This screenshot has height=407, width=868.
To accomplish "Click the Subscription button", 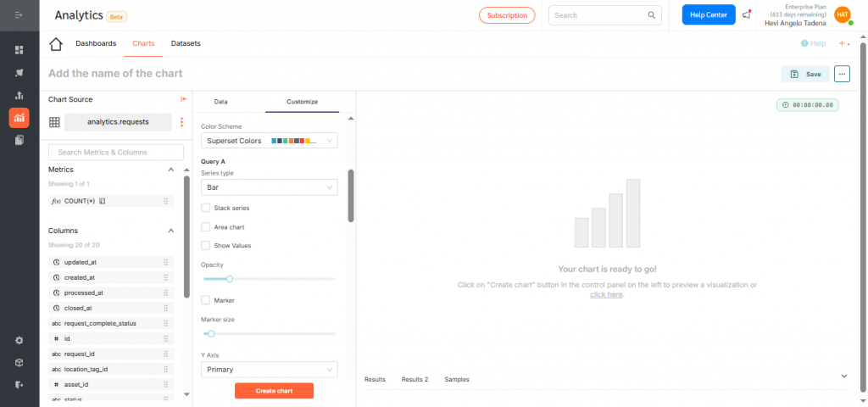I will pyautogui.click(x=507, y=15).
